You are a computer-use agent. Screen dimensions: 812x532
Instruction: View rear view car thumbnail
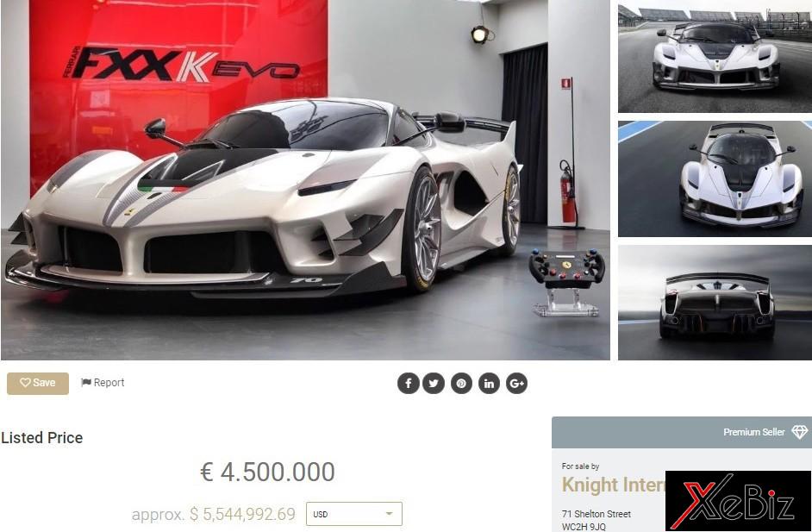click(715, 303)
